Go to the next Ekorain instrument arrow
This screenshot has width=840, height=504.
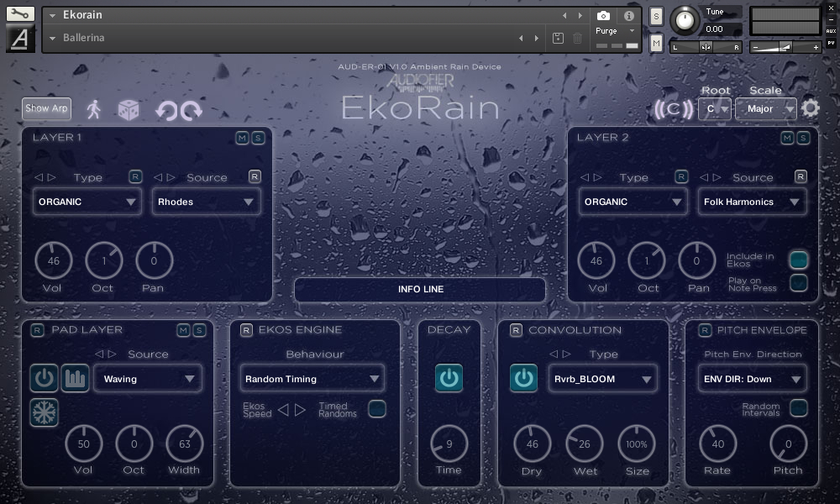pos(580,15)
